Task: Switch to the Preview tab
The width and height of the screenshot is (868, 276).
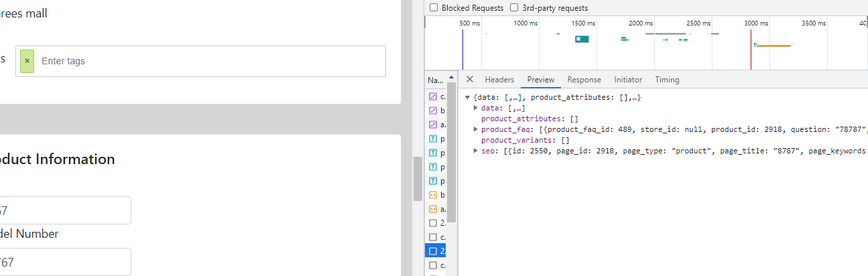Action: 541,80
